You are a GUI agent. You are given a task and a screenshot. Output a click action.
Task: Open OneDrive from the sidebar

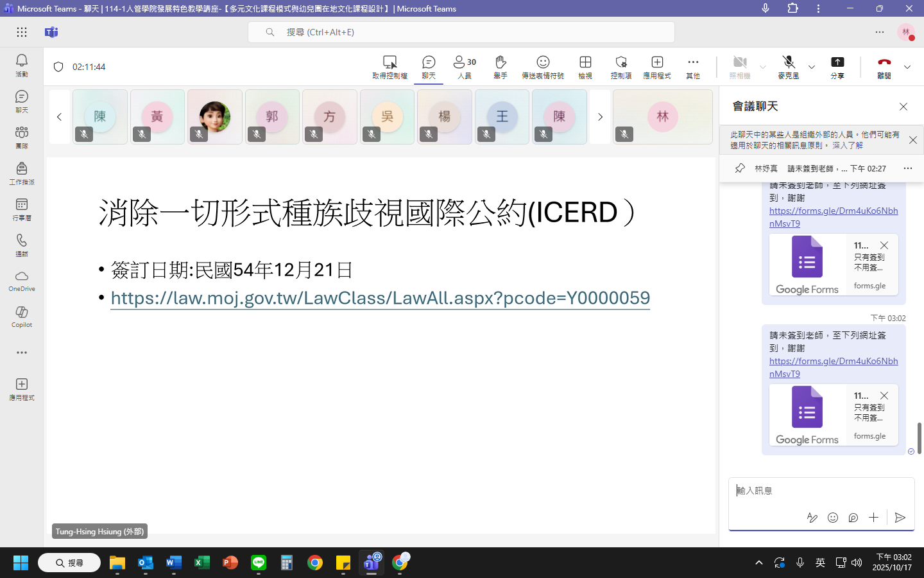[22, 281]
